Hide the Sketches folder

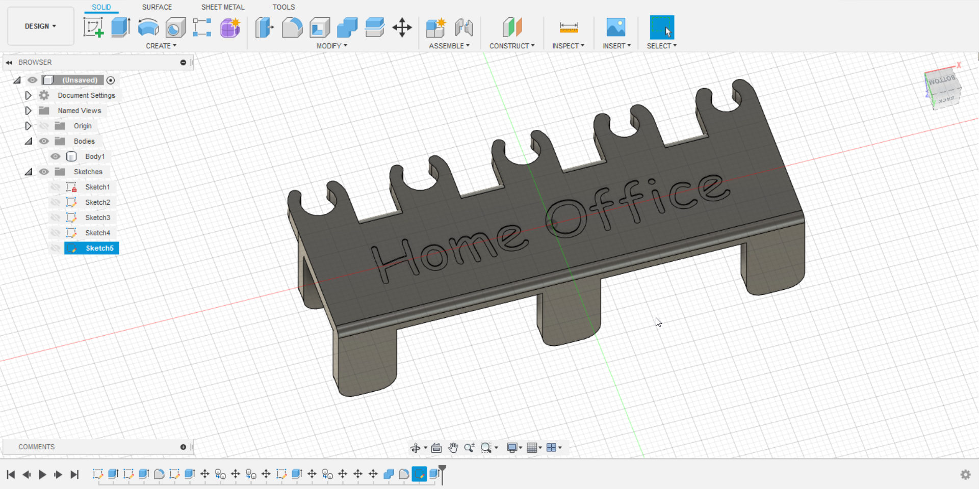pyautogui.click(x=44, y=172)
